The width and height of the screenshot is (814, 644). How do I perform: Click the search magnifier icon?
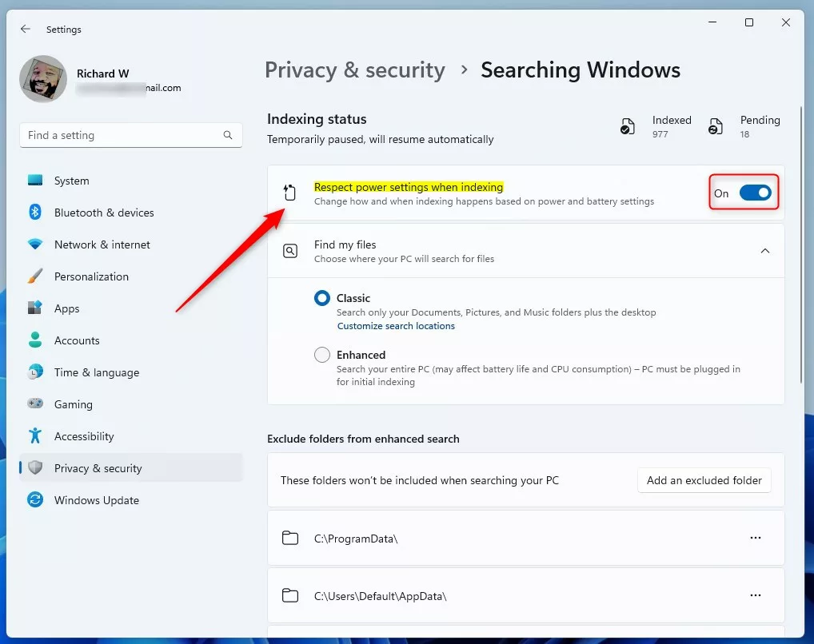pyautogui.click(x=227, y=135)
